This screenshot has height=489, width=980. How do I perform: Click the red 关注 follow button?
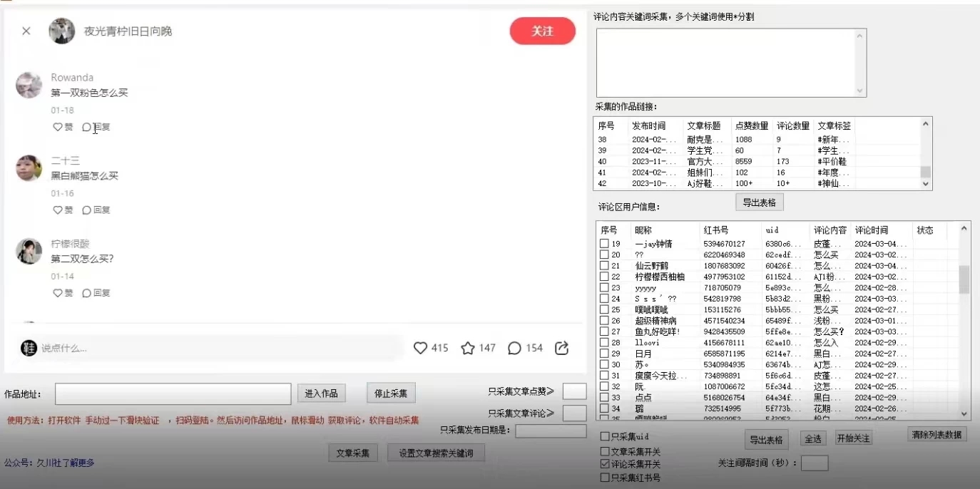[x=542, y=31]
